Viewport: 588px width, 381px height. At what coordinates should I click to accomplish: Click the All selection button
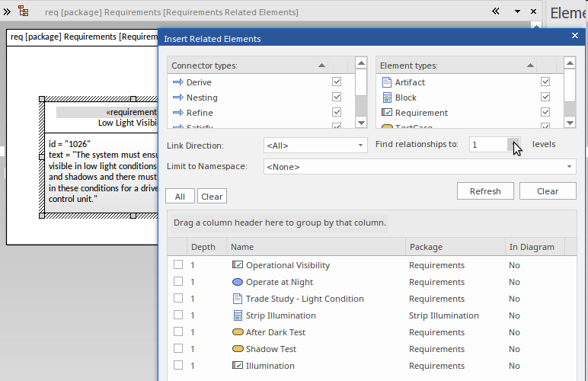click(x=180, y=197)
